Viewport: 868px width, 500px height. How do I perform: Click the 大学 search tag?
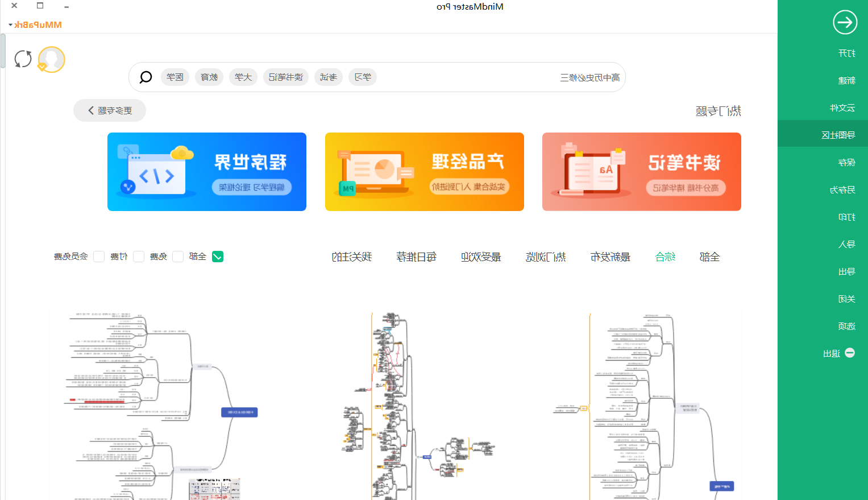coord(243,77)
